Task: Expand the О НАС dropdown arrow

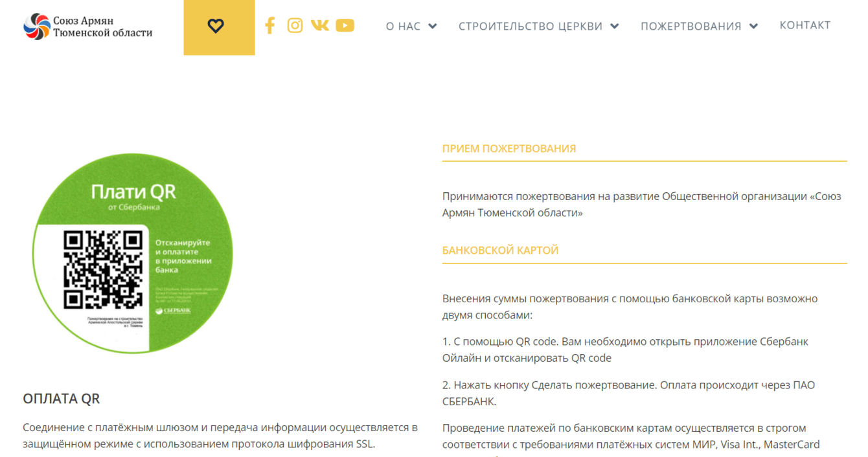Action: (433, 26)
